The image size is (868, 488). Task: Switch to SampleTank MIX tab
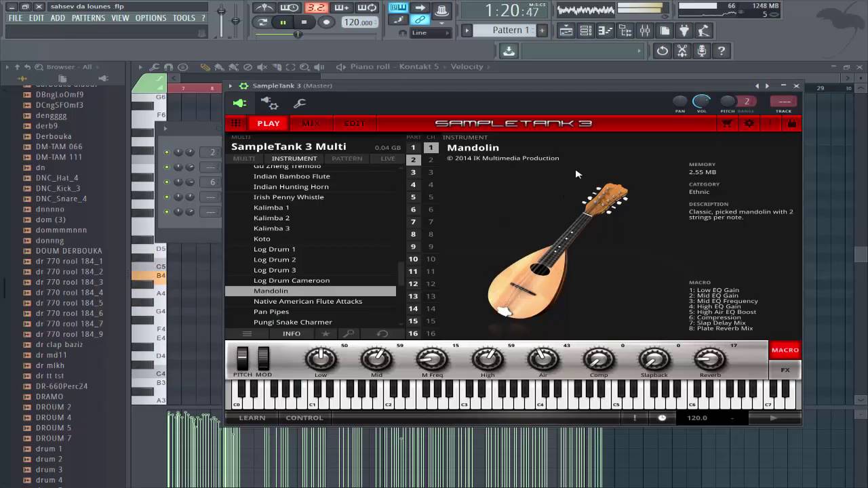[x=311, y=123]
